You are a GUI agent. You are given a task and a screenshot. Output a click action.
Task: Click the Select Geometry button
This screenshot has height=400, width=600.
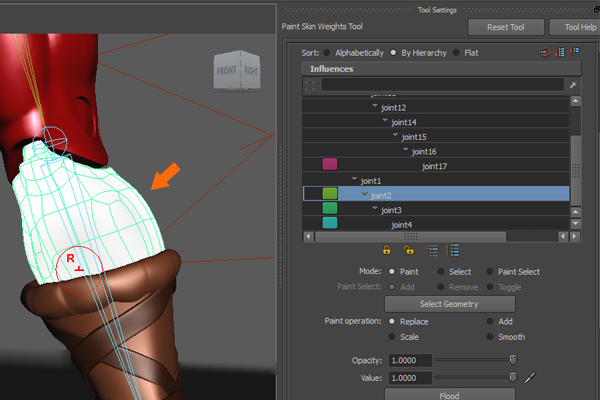[449, 304]
